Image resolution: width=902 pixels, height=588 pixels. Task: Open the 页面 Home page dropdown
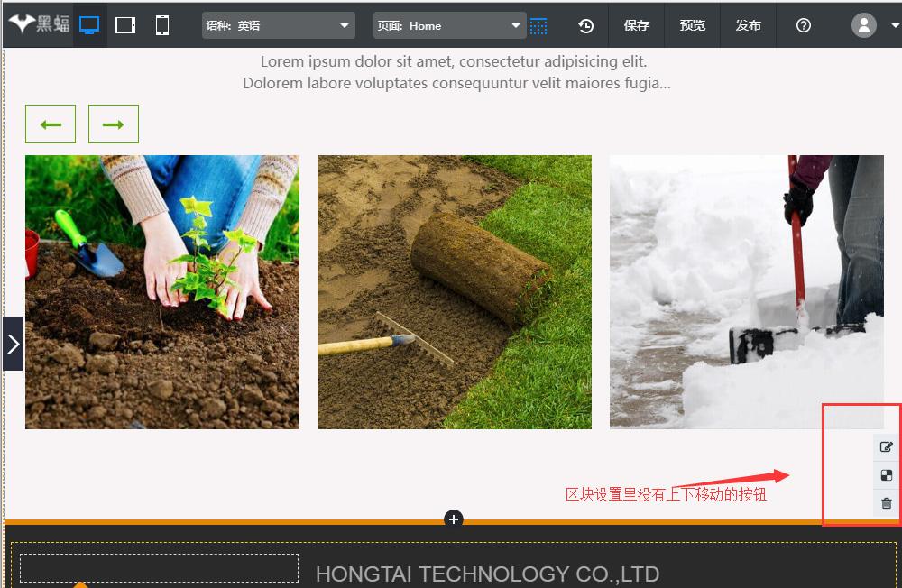pos(448,25)
